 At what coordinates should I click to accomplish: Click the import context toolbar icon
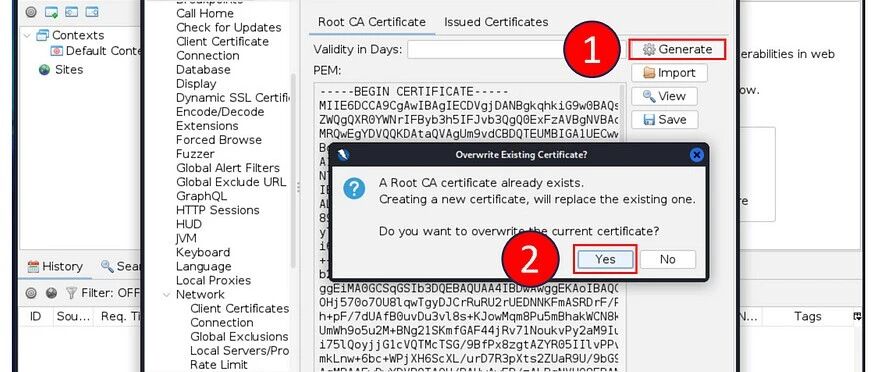71,12
